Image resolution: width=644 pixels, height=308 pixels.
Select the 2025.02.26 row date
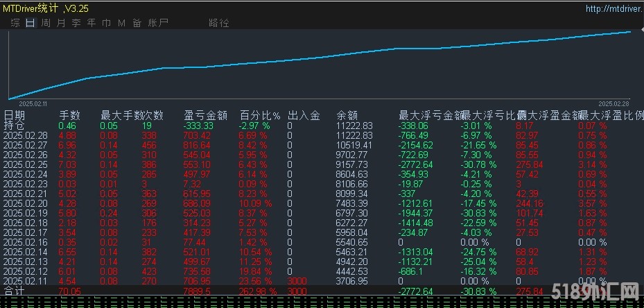[x=26, y=155]
